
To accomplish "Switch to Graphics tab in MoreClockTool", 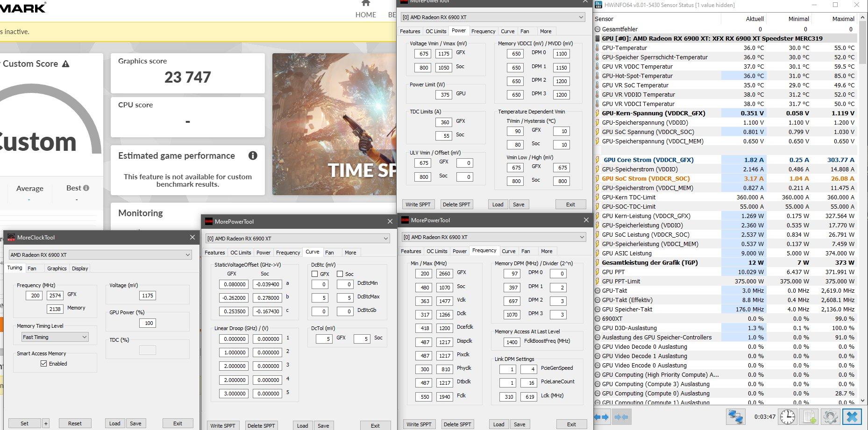I will tap(57, 268).
